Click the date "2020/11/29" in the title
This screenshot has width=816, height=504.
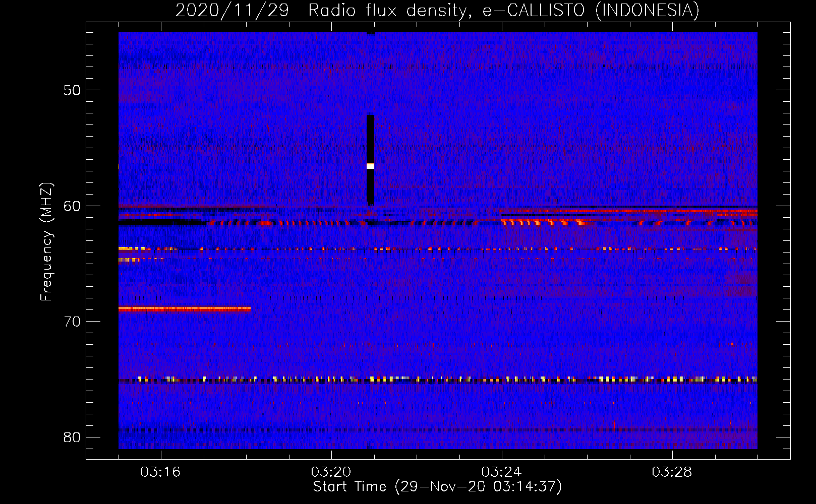232,10
